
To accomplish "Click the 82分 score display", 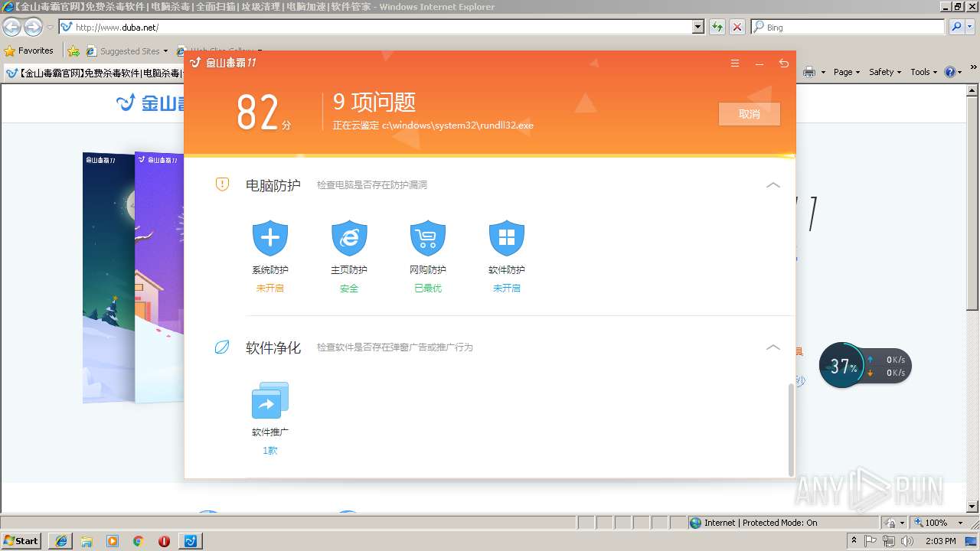I will click(264, 113).
